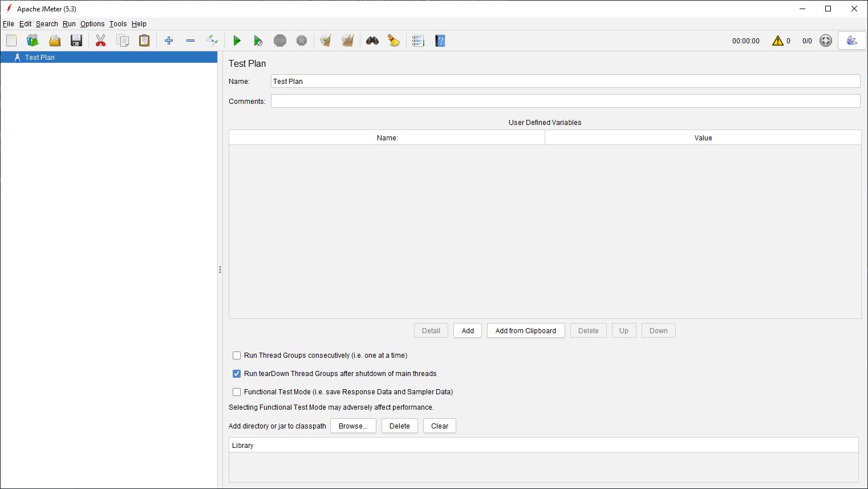
Task: Click the Delete button beside Up
Action: [x=589, y=331]
